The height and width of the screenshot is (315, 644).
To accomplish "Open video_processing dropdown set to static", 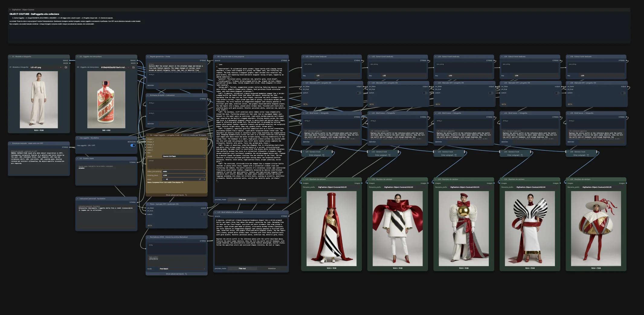I will click(x=184, y=171).
